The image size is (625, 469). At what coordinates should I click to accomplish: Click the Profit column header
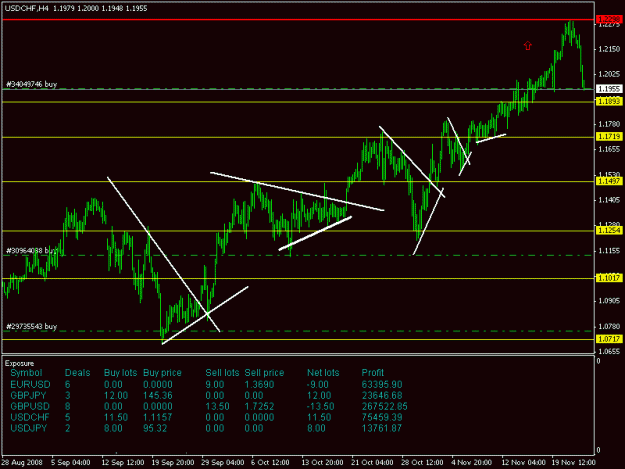pos(372,373)
